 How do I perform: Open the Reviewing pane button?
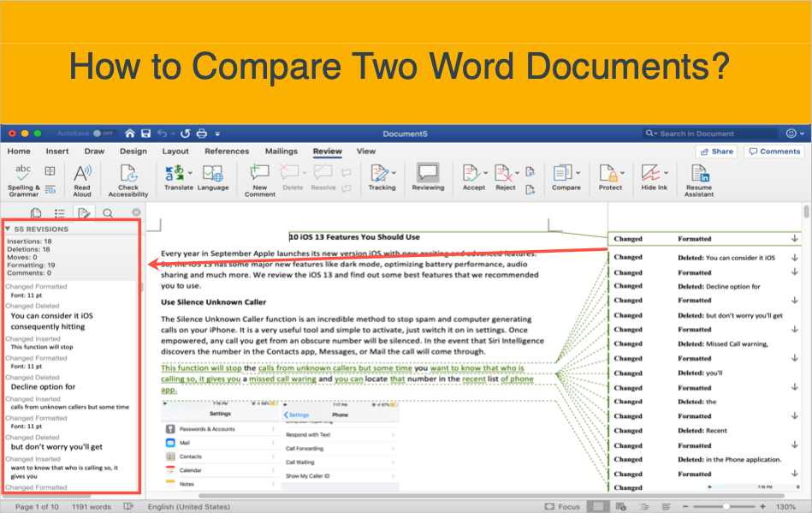(x=428, y=177)
